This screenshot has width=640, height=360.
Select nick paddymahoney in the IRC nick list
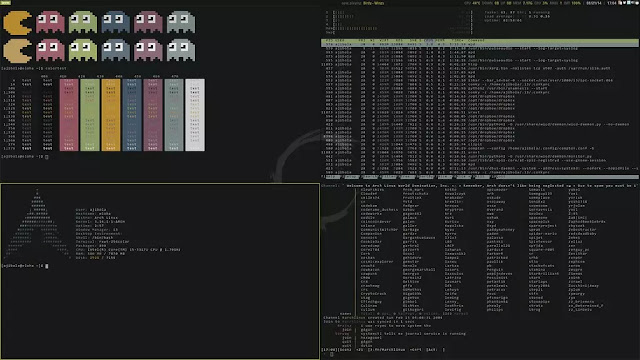click(500, 229)
